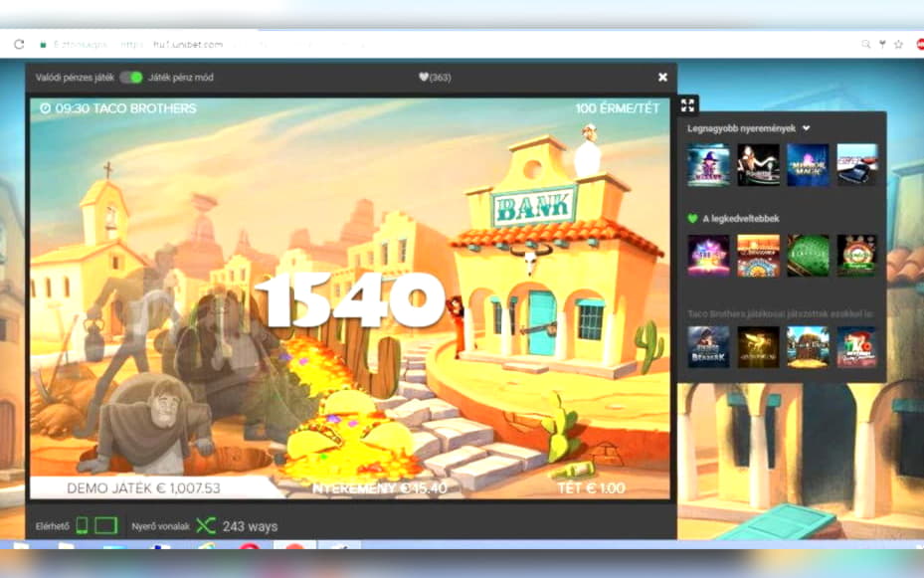Click the tablet availability icon
The height and width of the screenshot is (578, 924).
pos(106,525)
